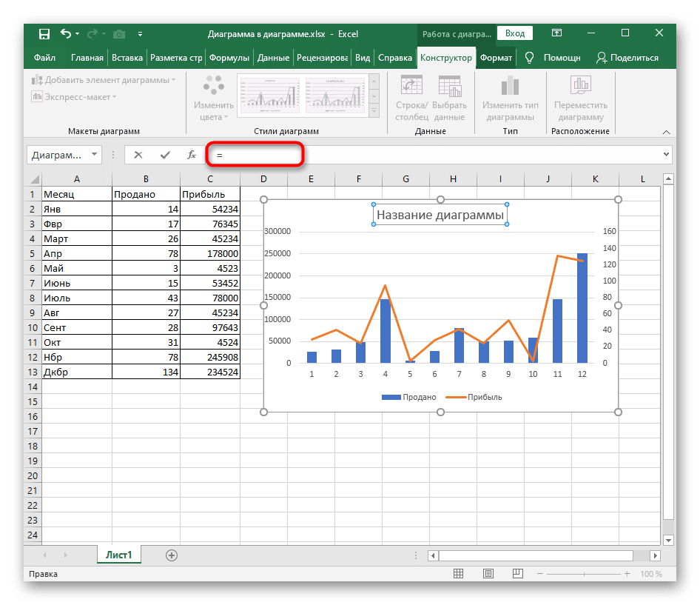Expand the formula bar with the chevron
Viewport: 700px width, 605px height.
point(666,155)
